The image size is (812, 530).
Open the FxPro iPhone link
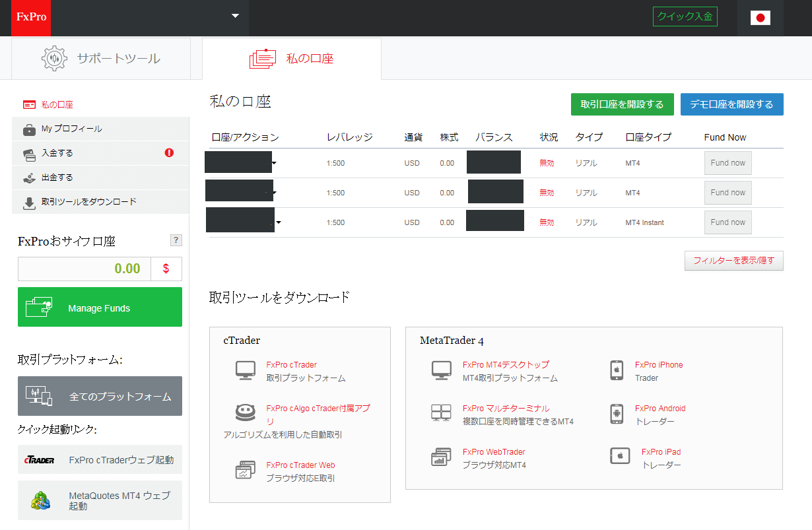(659, 365)
